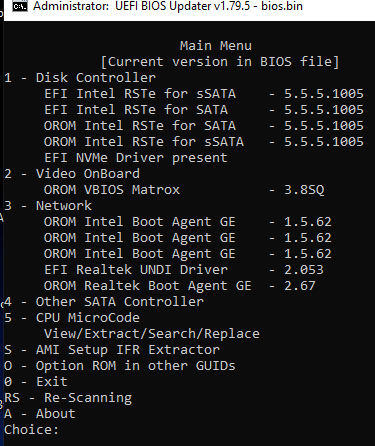Select '4 - Other SATA Controller' line
The height and width of the screenshot is (446, 375).
pyautogui.click(x=104, y=302)
